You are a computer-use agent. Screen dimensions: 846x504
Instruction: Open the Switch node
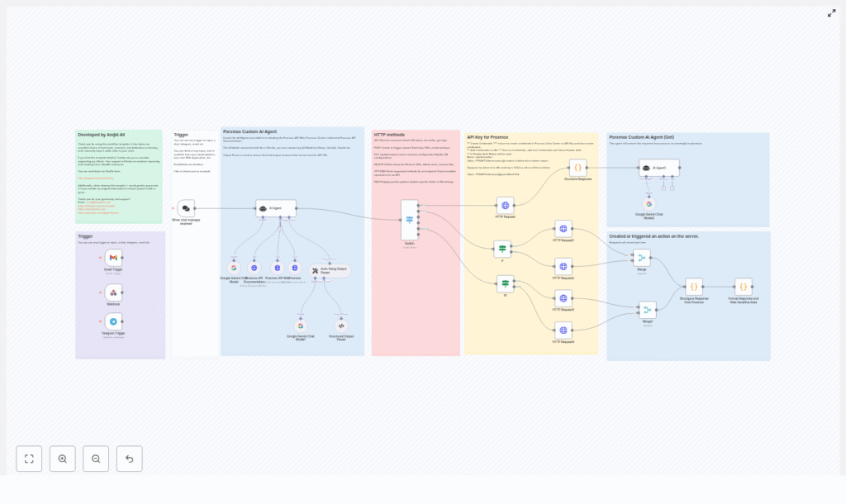pos(409,219)
